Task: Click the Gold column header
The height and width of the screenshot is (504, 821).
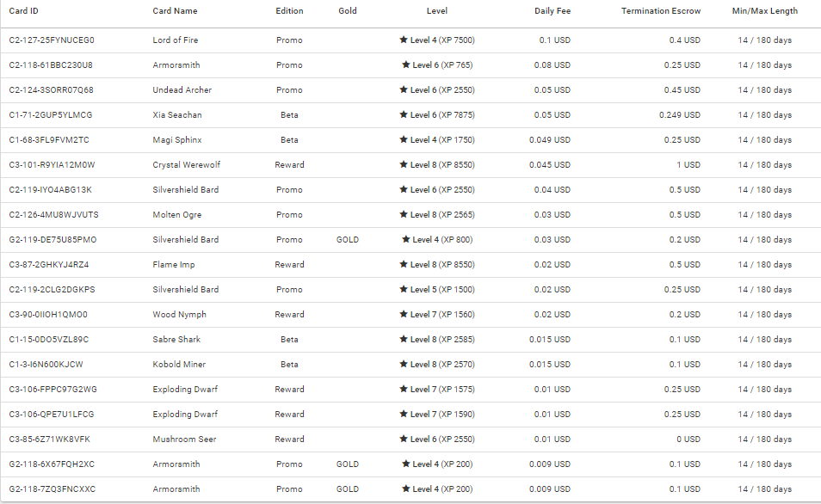Action: tap(347, 11)
